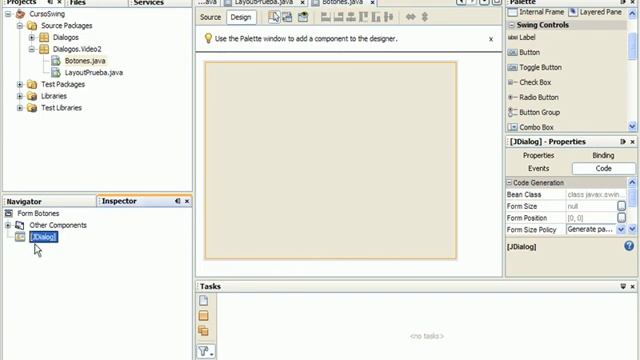
Task: Toggle vertical resizability arrow icon
Action: coord(424,17)
